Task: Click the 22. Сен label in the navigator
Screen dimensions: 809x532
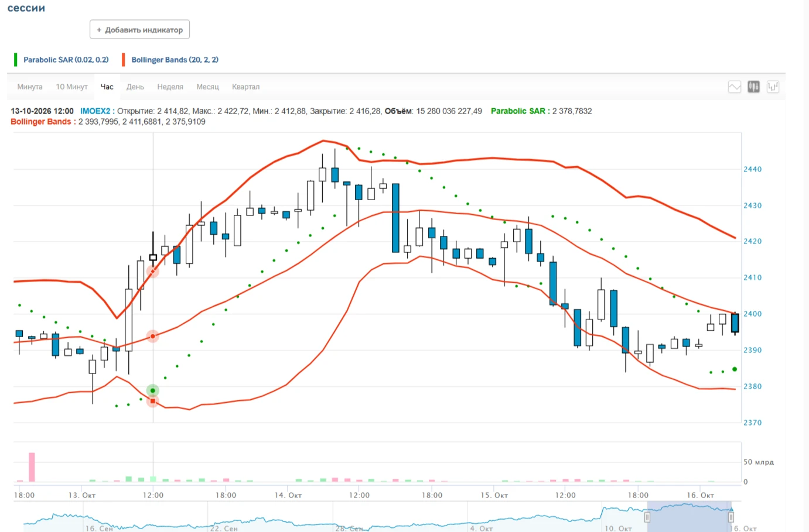Action: 224,528
